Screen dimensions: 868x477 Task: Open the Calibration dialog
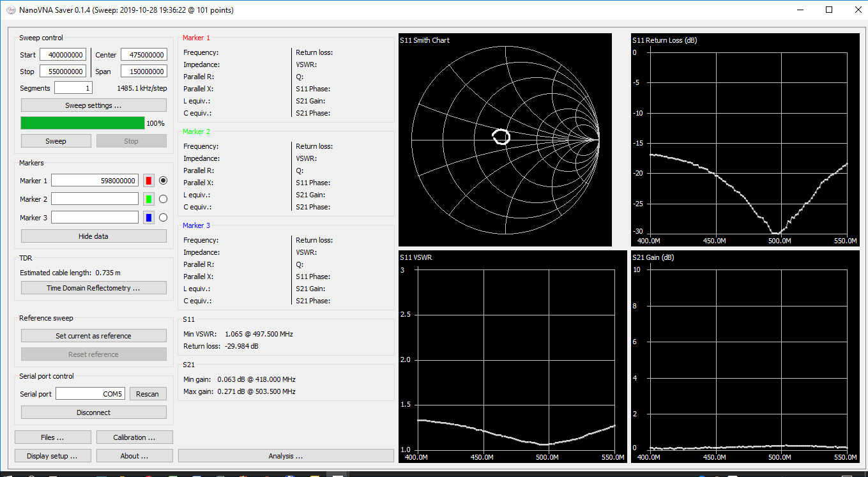click(x=134, y=437)
